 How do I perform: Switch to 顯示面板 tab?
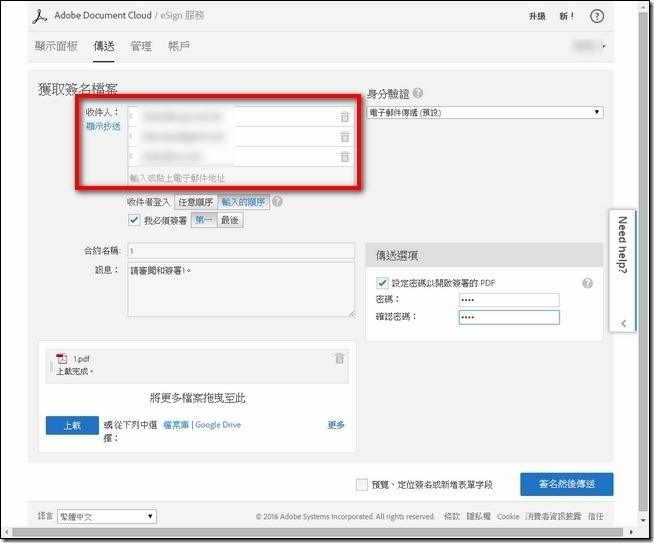(56, 46)
